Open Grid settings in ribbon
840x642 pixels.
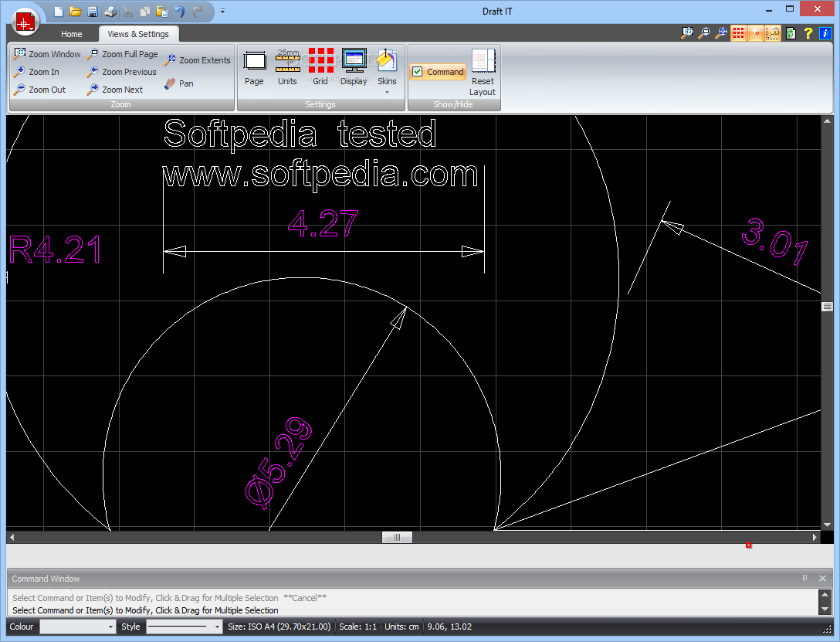pyautogui.click(x=320, y=67)
